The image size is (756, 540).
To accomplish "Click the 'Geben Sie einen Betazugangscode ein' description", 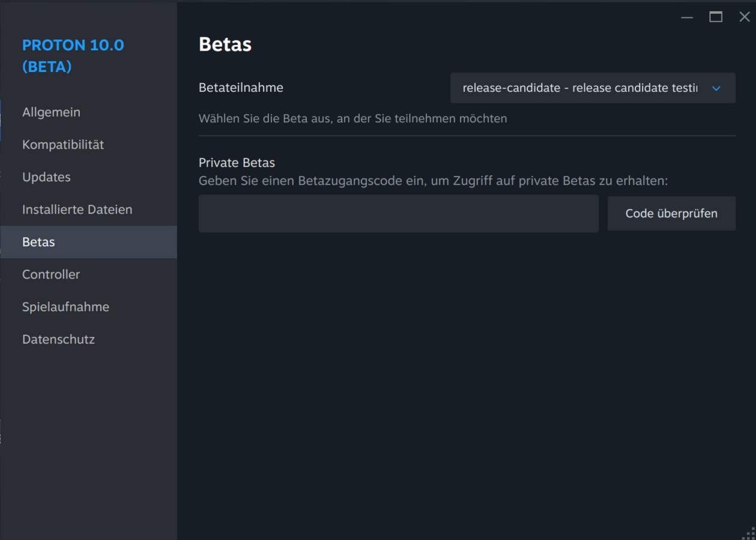I will (433, 181).
